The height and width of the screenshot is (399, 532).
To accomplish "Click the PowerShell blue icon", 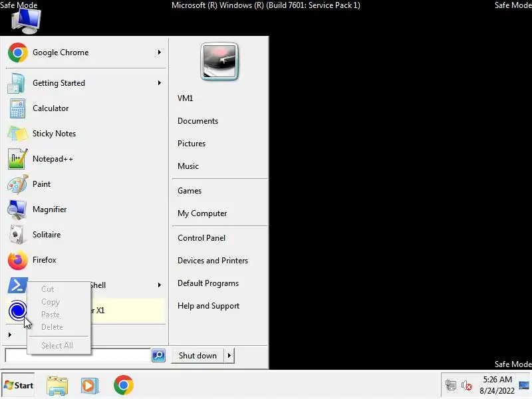I will pyautogui.click(x=18, y=285).
